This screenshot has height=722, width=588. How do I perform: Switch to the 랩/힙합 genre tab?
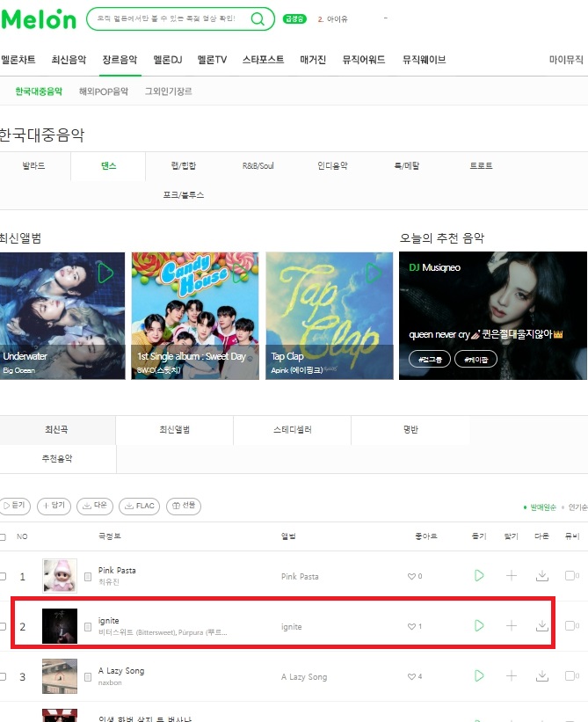click(183, 165)
